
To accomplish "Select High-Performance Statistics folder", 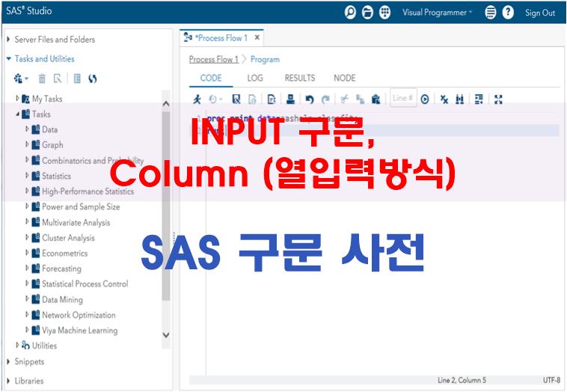I will (x=88, y=192).
